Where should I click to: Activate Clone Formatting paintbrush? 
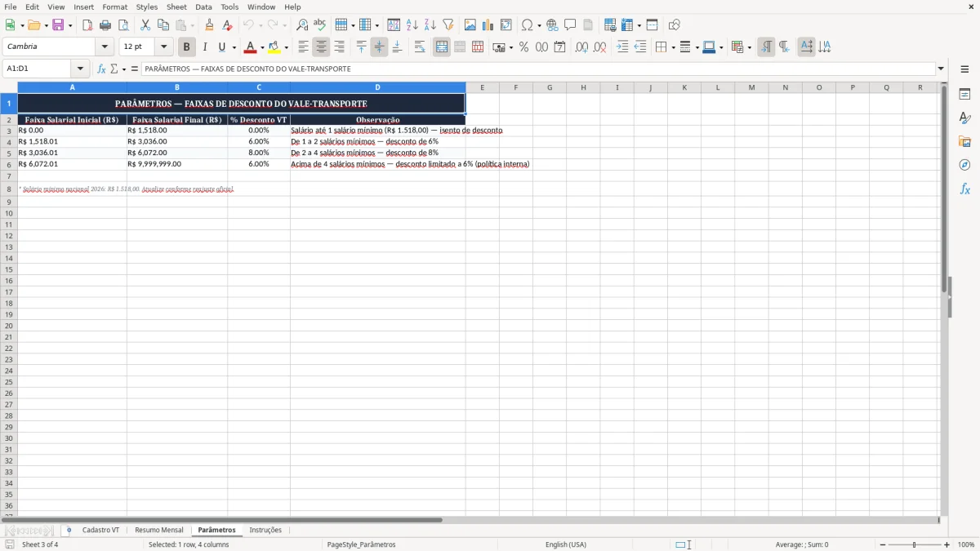tap(209, 25)
